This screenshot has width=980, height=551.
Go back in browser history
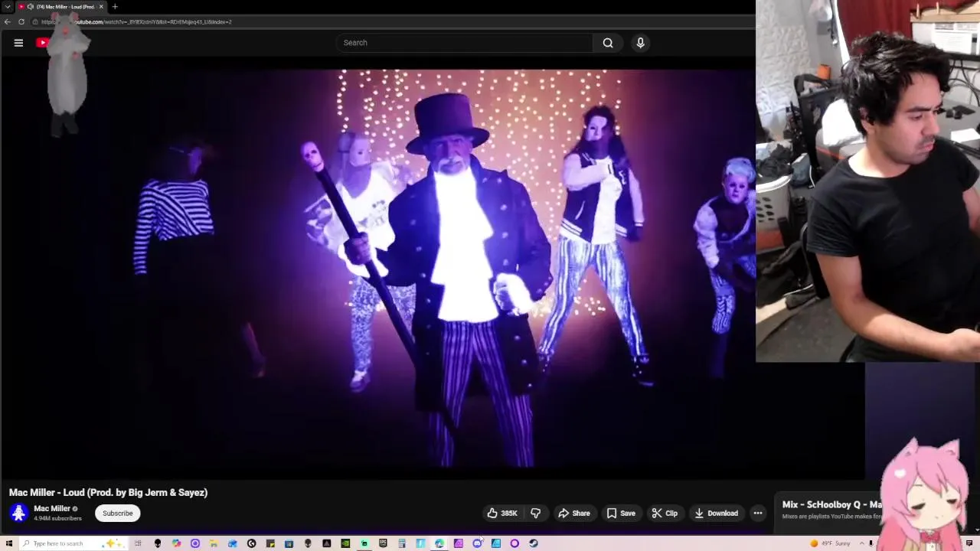coord(8,22)
